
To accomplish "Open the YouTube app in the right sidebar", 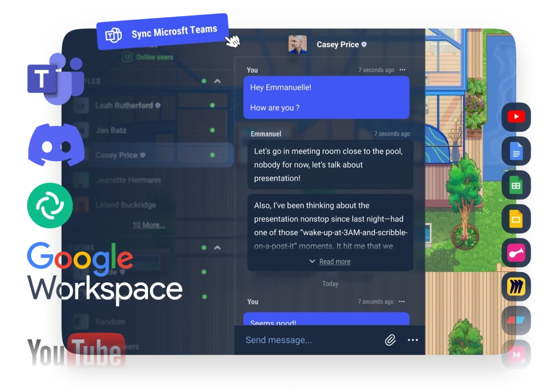I will coord(516,117).
